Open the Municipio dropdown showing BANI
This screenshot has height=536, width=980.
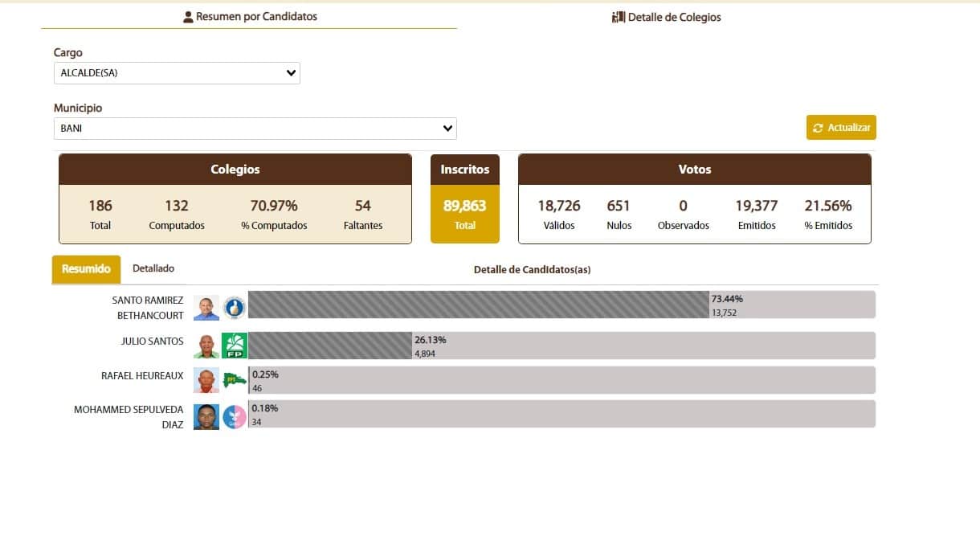pyautogui.click(x=255, y=128)
